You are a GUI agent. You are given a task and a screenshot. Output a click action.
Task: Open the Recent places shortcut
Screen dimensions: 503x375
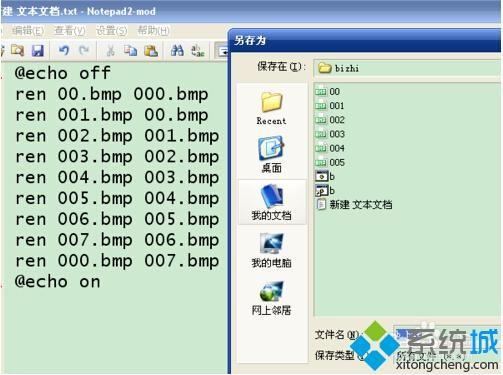271,108
